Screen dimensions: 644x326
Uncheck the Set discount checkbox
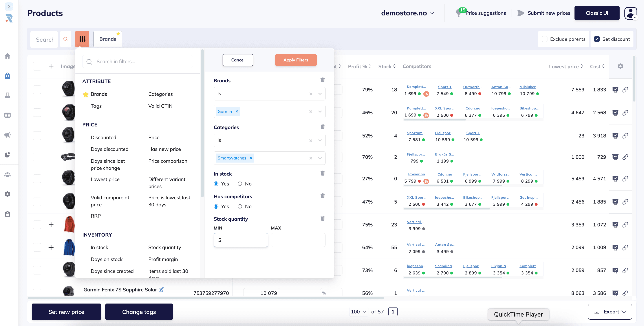pos(597,39)
